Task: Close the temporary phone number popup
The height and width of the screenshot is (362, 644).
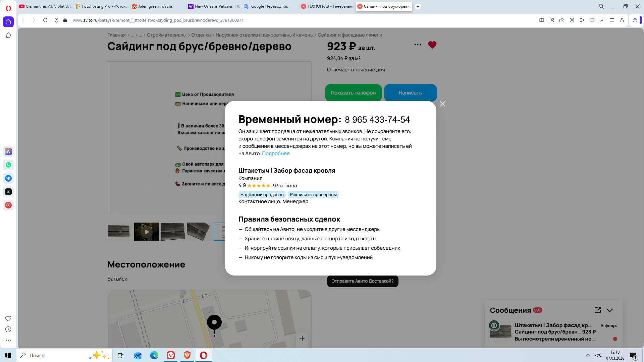Action: pyautogui.click(x=442, y=104)
